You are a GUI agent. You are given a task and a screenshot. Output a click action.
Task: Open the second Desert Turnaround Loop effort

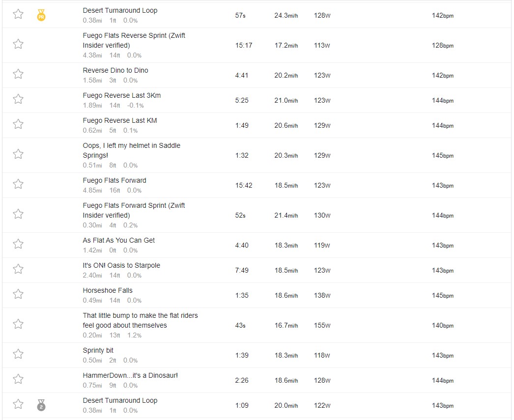coord(120,400)
